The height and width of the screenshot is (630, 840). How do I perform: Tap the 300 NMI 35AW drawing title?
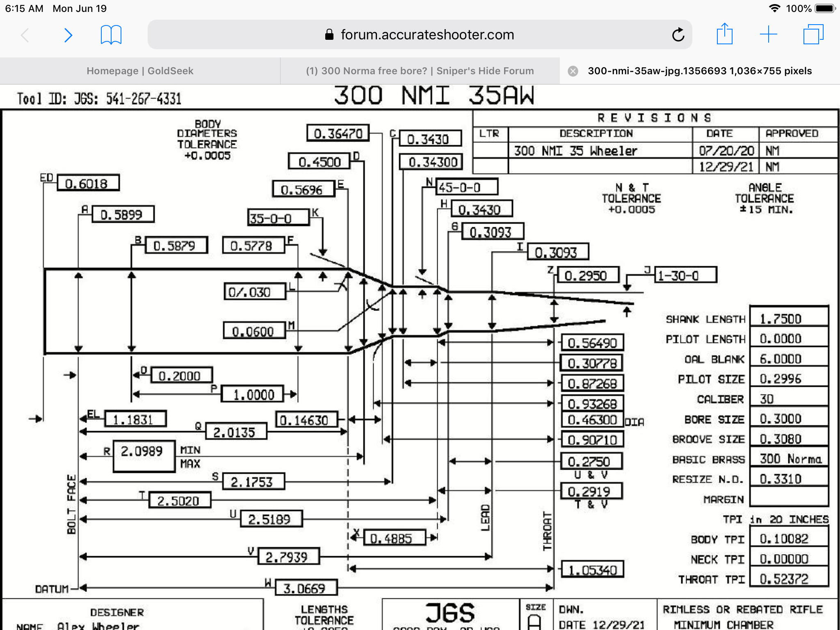[434, 96]
